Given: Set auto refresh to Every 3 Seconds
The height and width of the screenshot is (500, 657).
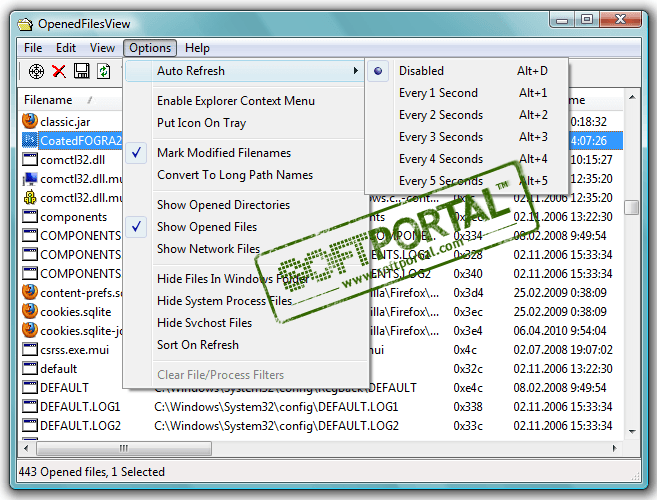Looking at the screenshot, I should point(466,137).
